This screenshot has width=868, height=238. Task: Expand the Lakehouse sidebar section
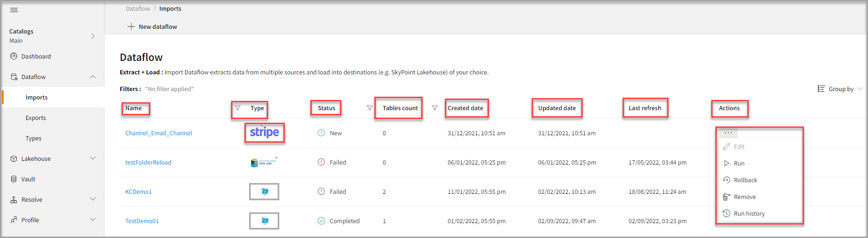point(93,159)
